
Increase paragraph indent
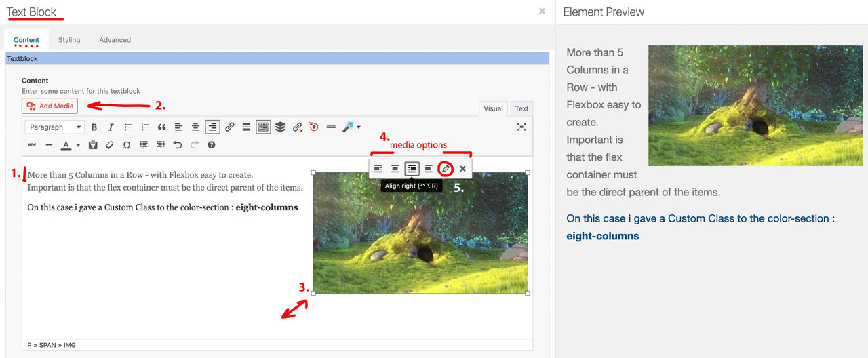[161, 145]
